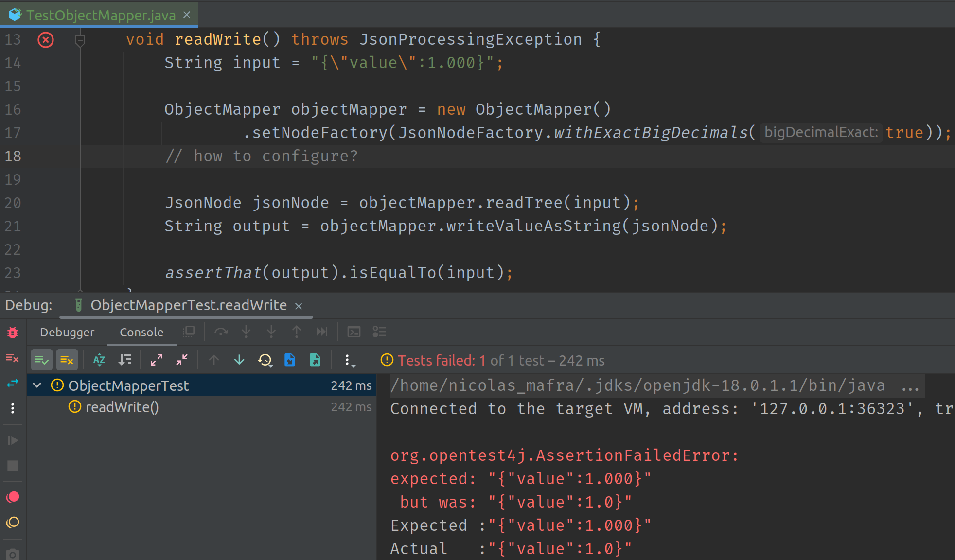Toggle Show Ignored tests filter
Screen dimensions: 955x560
click(x=67, y=360)
